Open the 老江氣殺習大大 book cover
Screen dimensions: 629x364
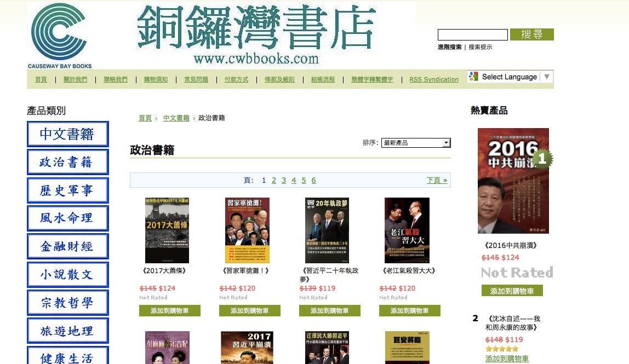point(407,230)
